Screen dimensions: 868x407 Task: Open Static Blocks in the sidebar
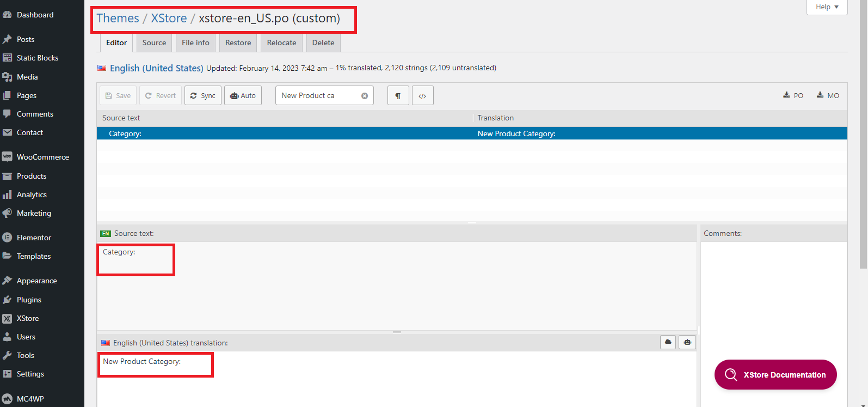point(37,58)
